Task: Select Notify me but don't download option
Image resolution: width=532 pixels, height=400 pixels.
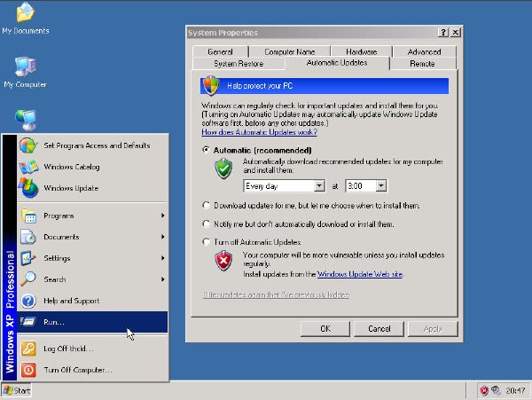Action: click(206, 224)
